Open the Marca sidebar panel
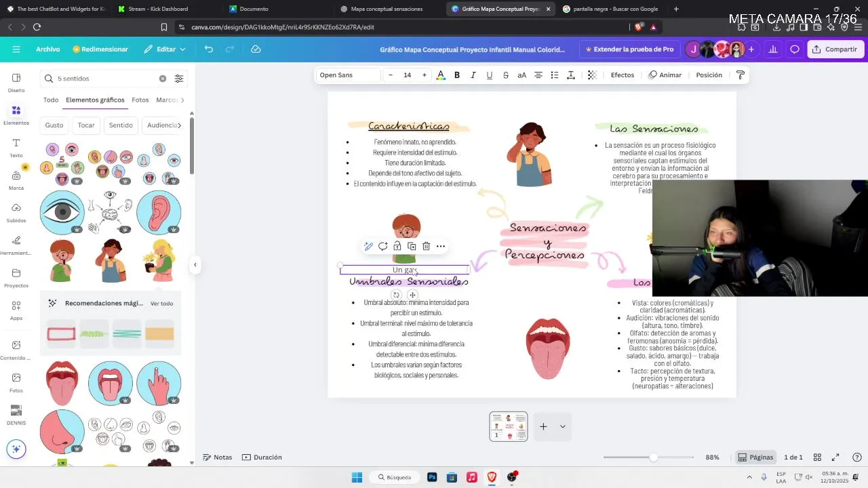 [x=16, y=180]
